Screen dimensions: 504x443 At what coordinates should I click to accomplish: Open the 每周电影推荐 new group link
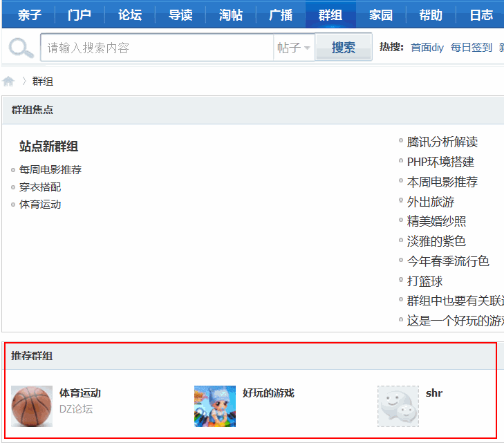50,170
